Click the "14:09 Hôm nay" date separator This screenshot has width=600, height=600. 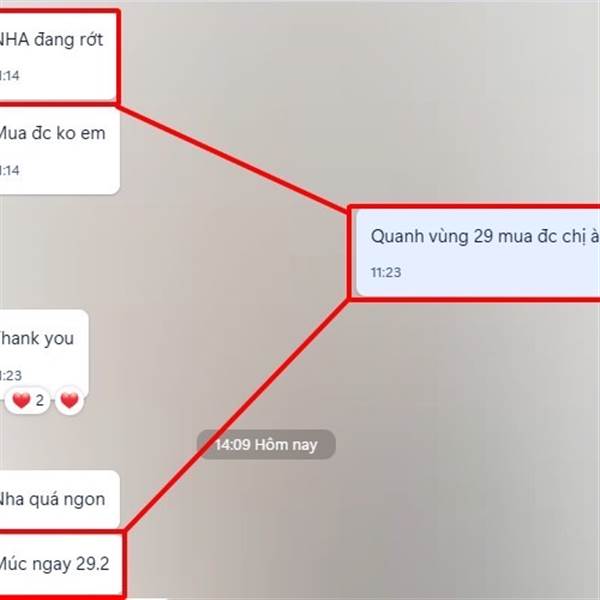coord(266,445)
